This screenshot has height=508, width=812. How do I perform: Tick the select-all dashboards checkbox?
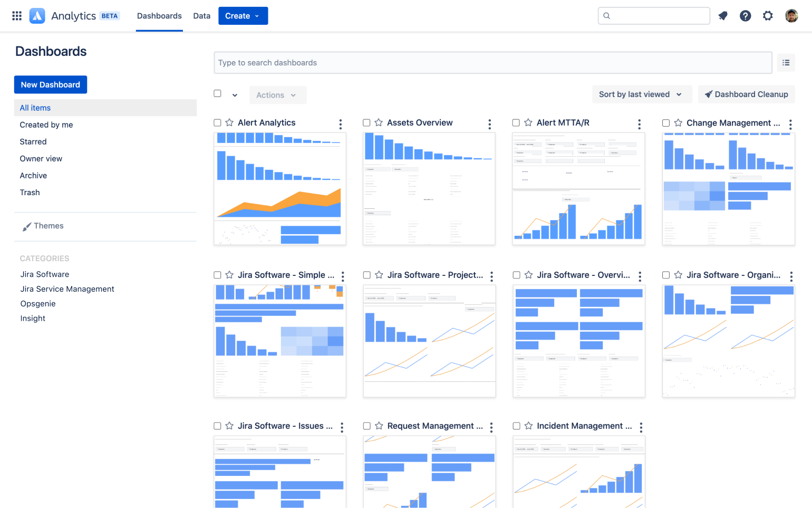(217, 93)
